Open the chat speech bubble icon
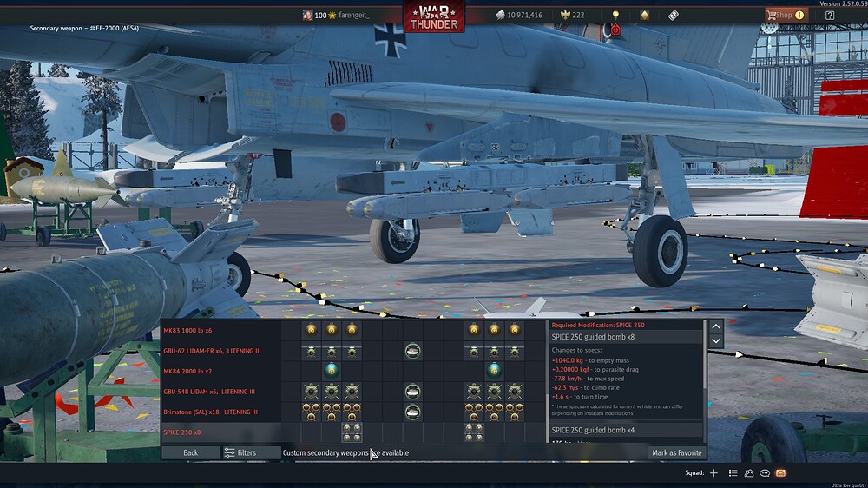868x488 pixels. 765,473
